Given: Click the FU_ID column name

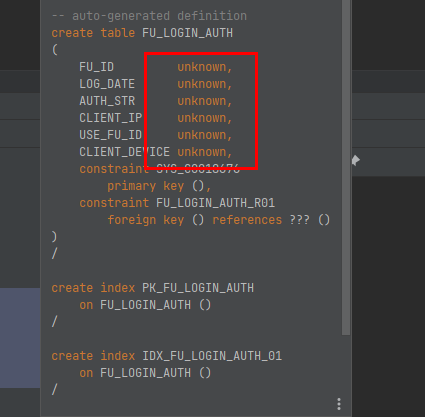Looking at the screenshot, I should (x=96, y=67).
